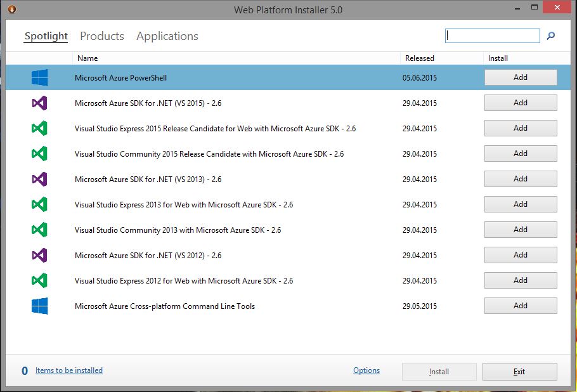Click the 05.06.2015 release date
Viewport: 577px width, 392px height.
tap(420, 78)
